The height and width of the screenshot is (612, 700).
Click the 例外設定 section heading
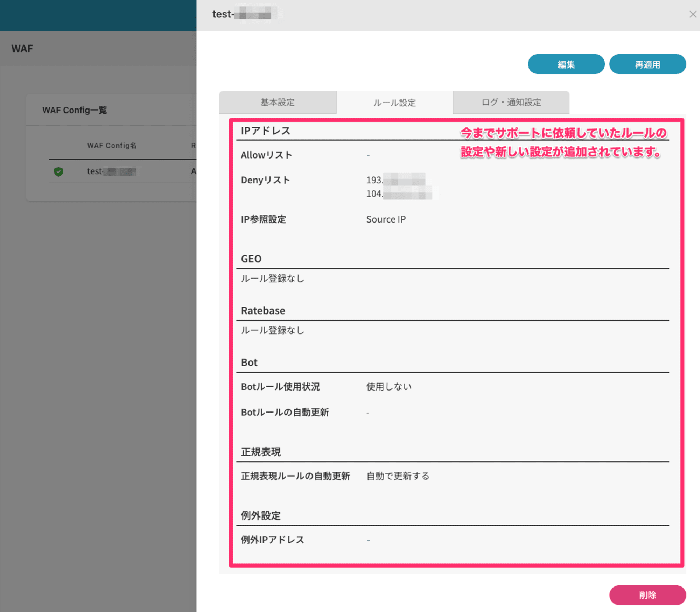coord(261,515)
